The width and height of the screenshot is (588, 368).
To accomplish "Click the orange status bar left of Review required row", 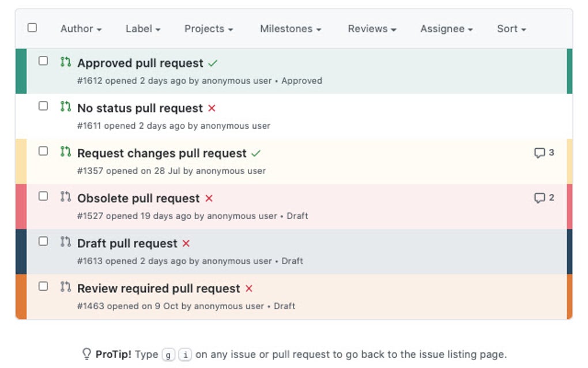I will click(21, 296).
